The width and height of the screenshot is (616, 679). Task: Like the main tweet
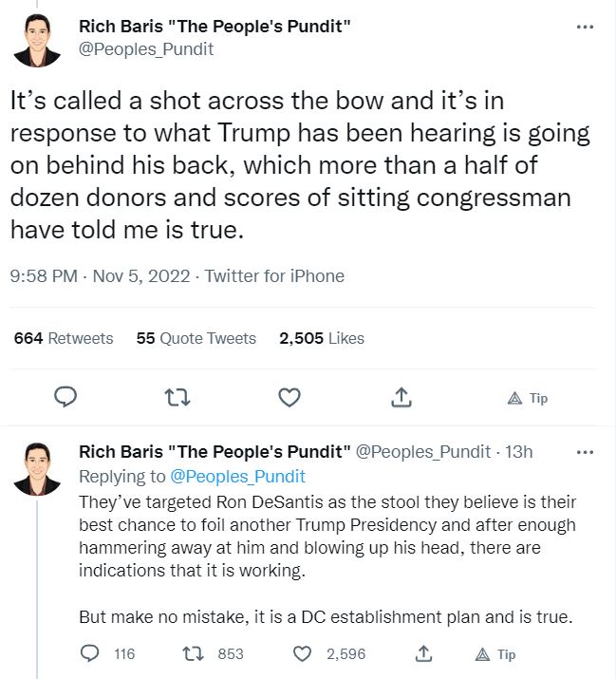(x=289, y=397)
